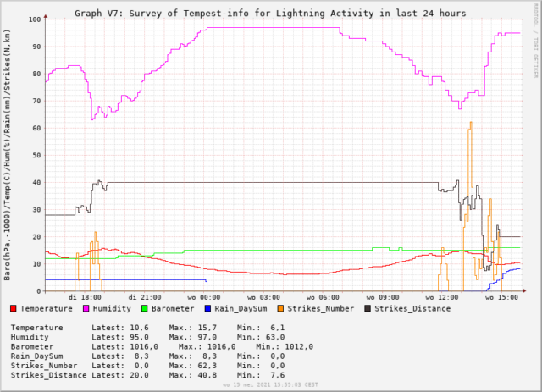Click the Rain_DaySum row name in stats

tap(37, 356)
